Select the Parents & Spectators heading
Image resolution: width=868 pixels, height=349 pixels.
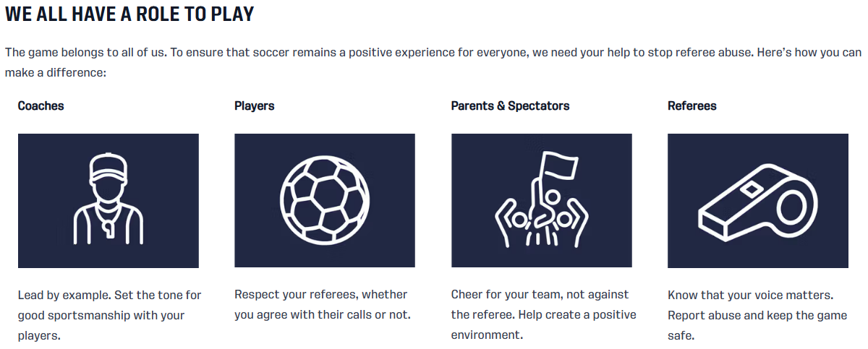[x=510, y=105]
